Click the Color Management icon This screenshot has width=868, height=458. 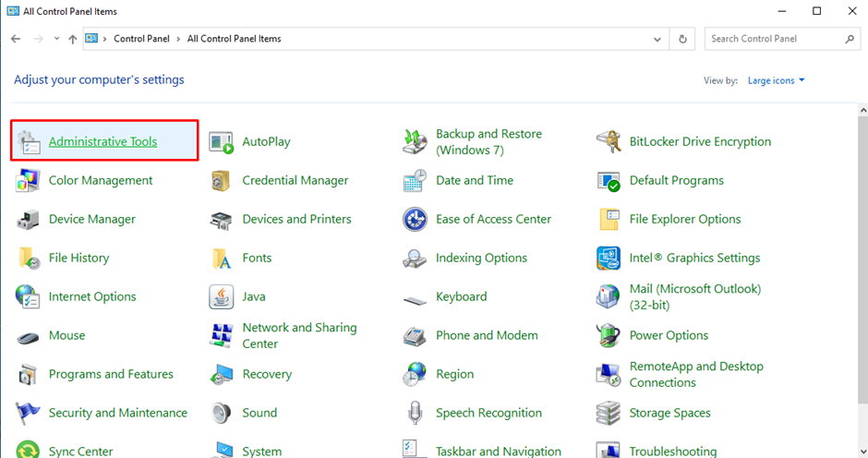tap(28, 181)
